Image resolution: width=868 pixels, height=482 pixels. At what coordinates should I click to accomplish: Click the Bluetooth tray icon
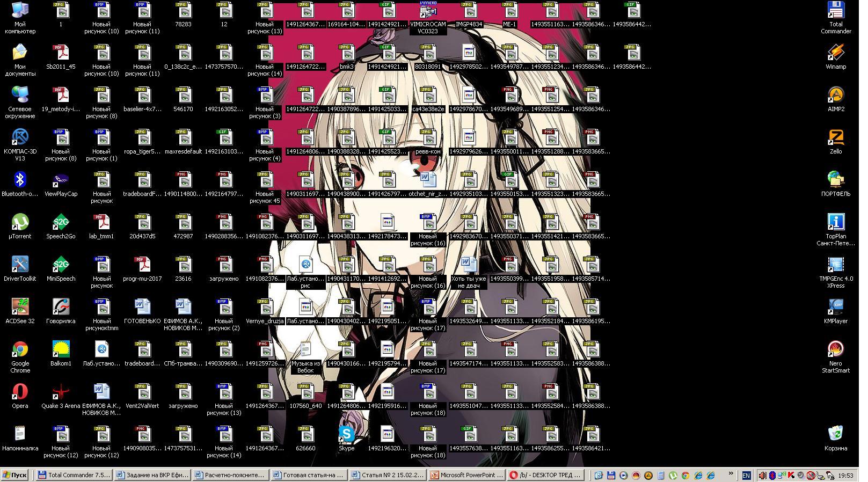(x=772, y=476)
